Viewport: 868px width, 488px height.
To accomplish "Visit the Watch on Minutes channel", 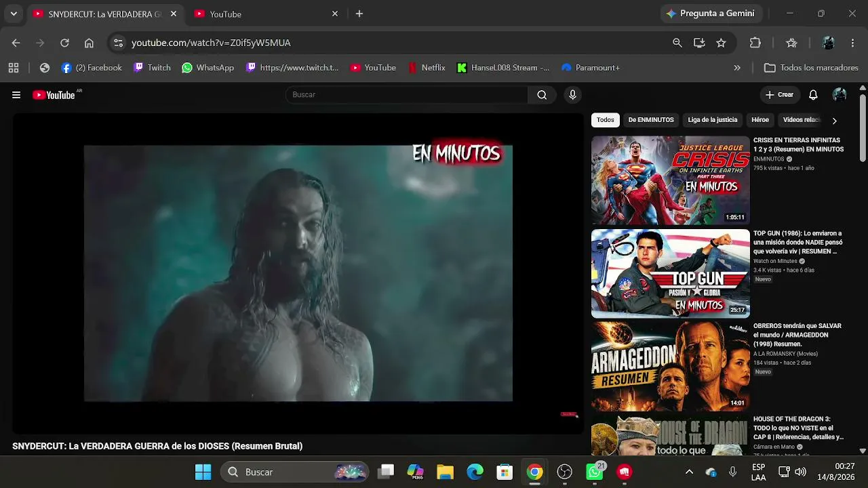I will [775, 261].
